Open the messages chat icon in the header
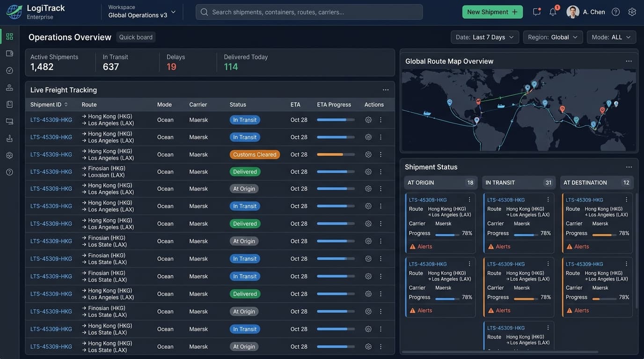The width and height of the screenshot is (644, 359). [537, 12]
